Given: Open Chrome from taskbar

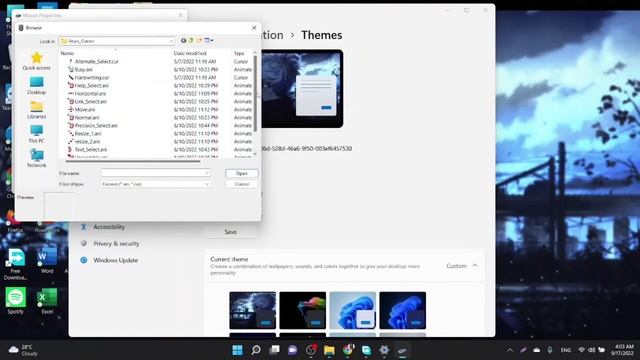Looking at the screenshot, I should coord(348,350).
